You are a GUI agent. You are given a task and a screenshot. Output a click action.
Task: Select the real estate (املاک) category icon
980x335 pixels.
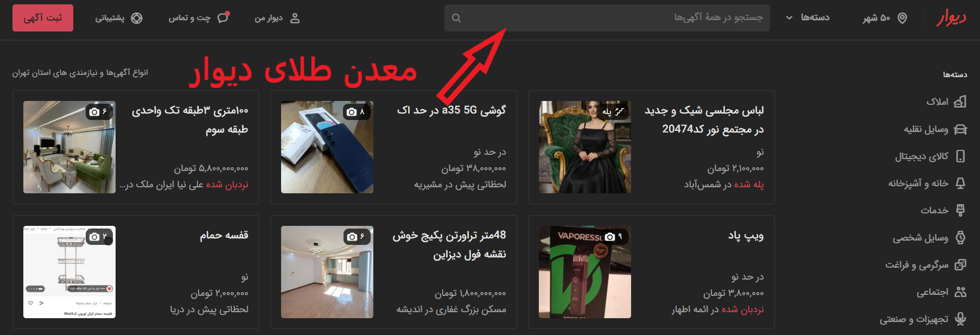coord(960,102)
